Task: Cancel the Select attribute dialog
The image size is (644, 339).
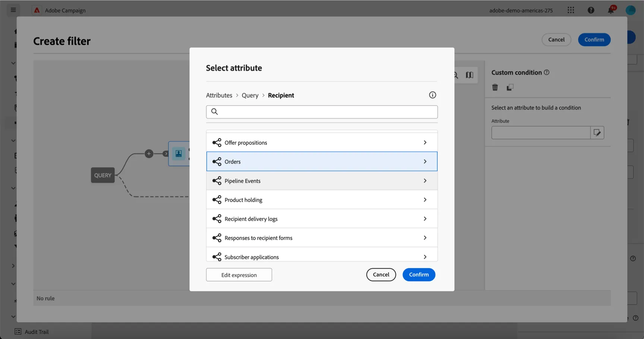Action: [x=381, y=274]
